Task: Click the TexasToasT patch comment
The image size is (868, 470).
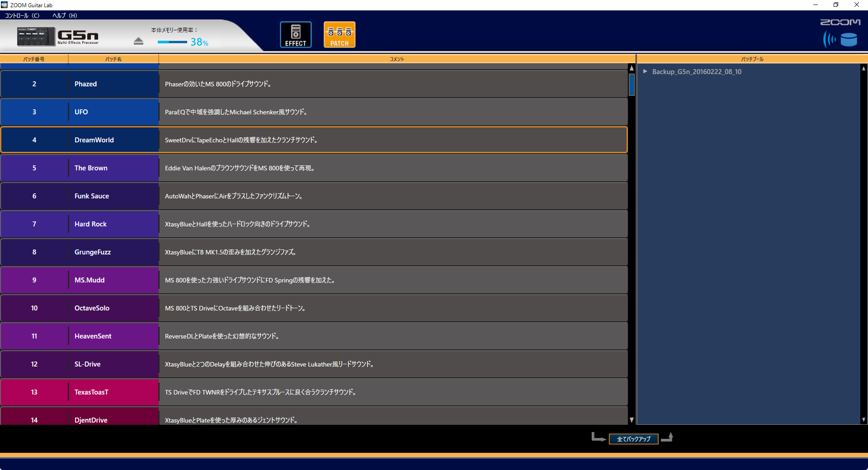Action: pyautogui.click(x=260, y=392)
